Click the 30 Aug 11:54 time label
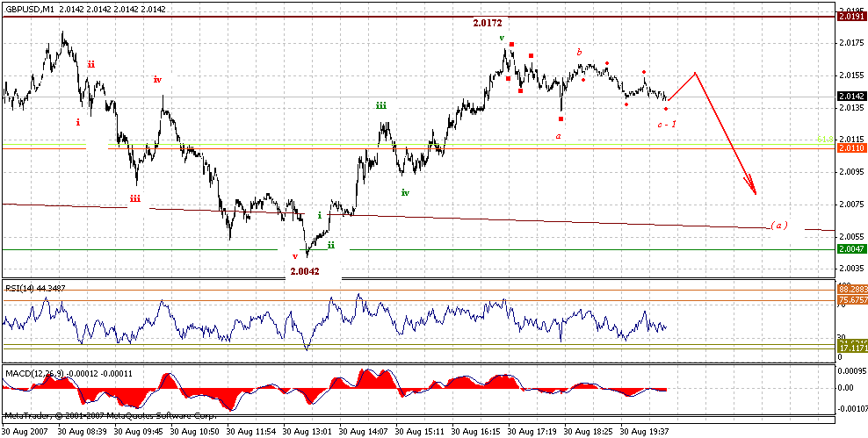The image size is (868, 438). coord(250,430)
